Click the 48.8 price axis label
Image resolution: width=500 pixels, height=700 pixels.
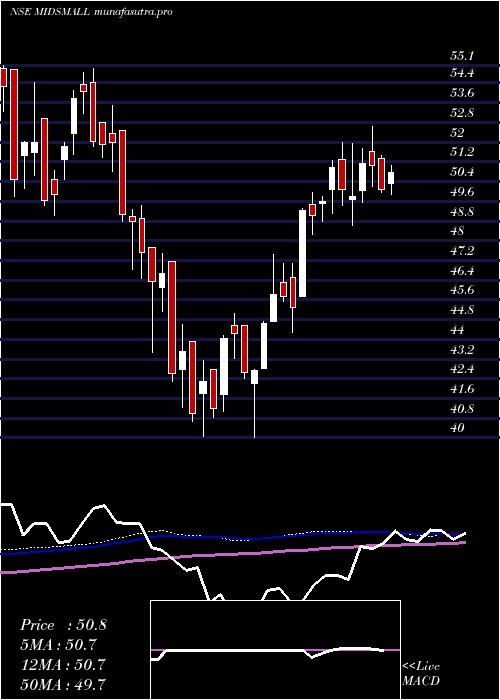[x=462, y=211]
